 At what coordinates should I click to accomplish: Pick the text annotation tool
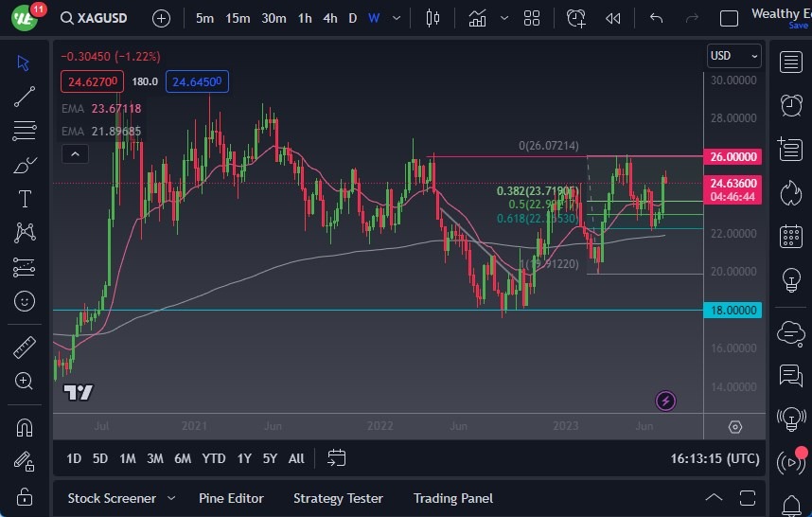(x=25, y=199)
